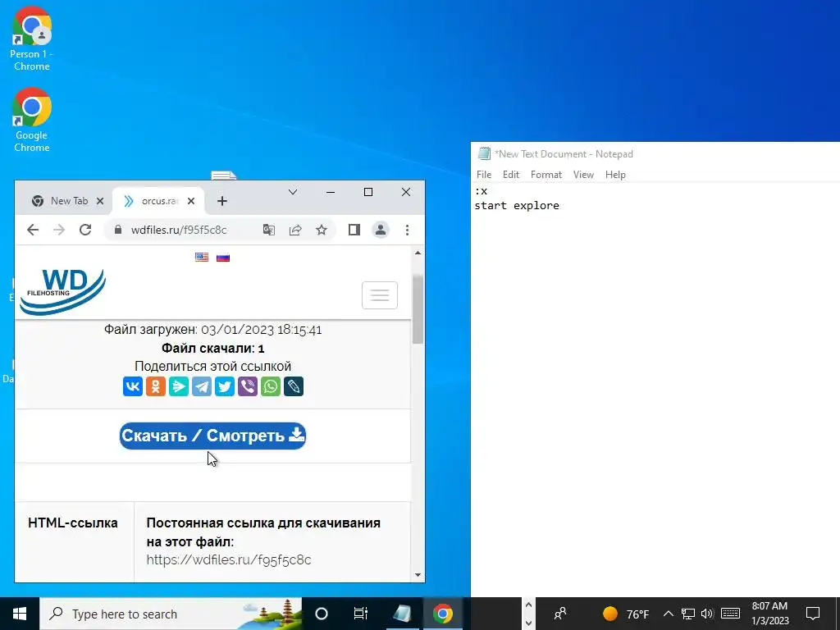
Task: Open the WD Filehosting logo homepage
Action: click(x=62, y=292)
